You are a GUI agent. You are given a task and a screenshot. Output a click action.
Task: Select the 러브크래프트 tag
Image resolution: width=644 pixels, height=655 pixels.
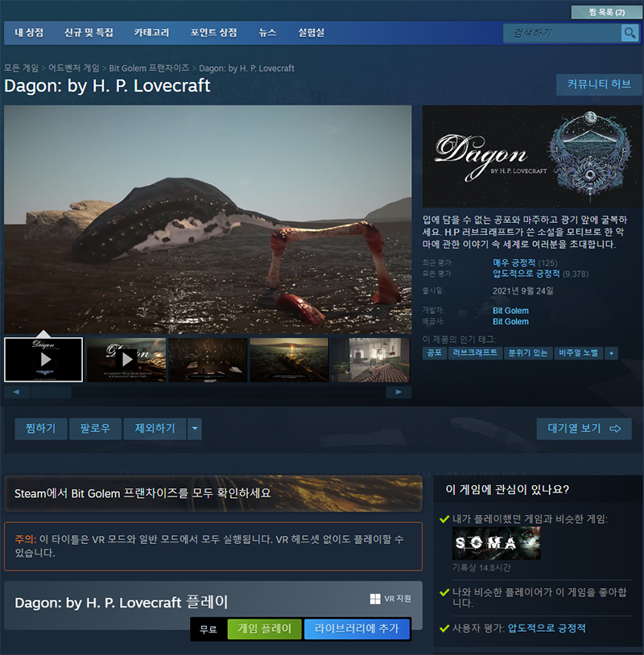(475, 353)
